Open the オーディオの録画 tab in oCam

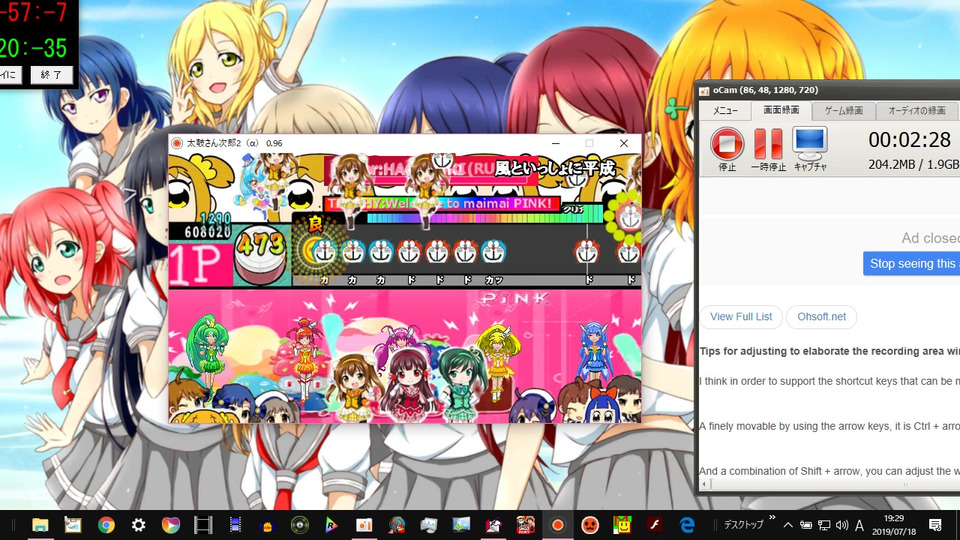tap(917, 111)
